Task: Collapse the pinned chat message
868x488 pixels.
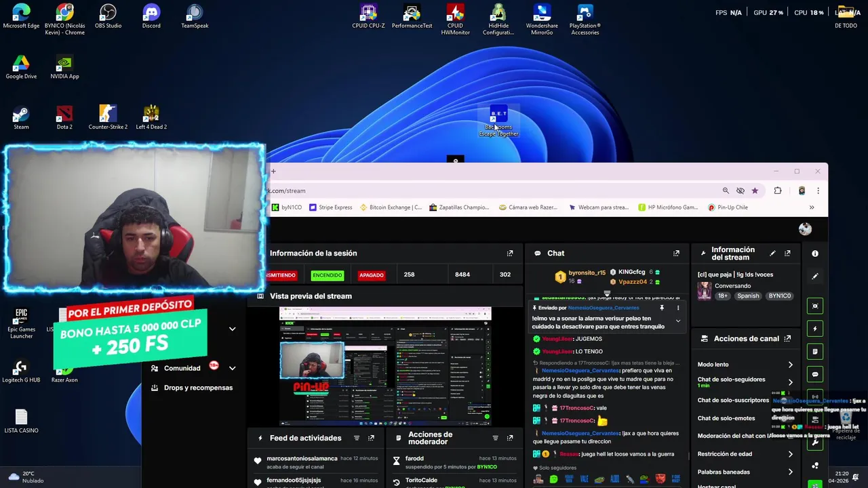Action: (x=677, y=322)
